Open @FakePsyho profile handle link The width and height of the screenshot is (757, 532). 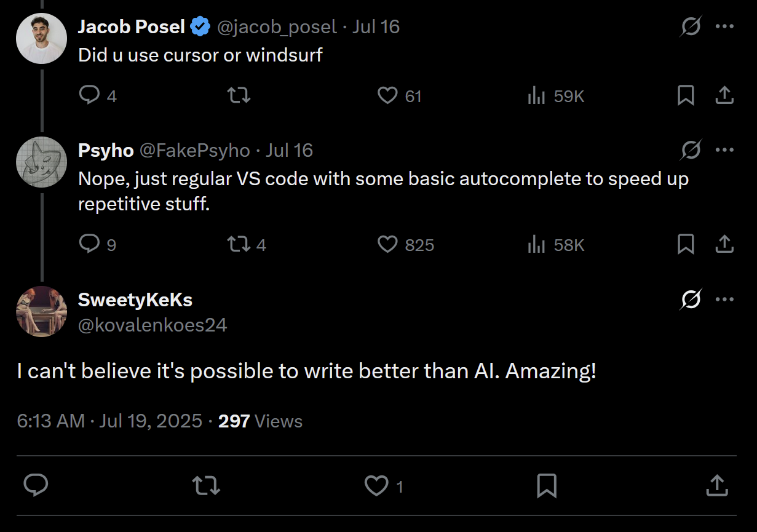pos(195,151)
